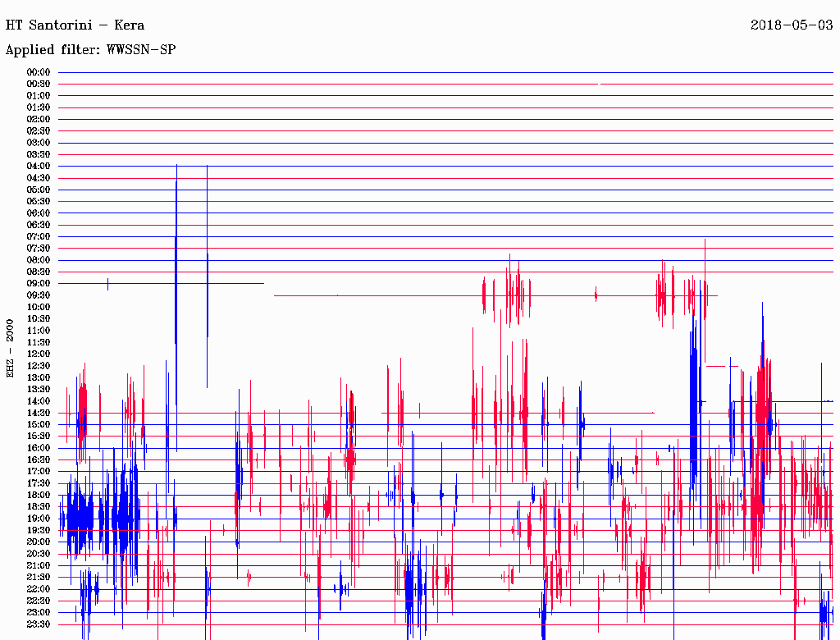Select the 06:00 time label

click(39, 213)
